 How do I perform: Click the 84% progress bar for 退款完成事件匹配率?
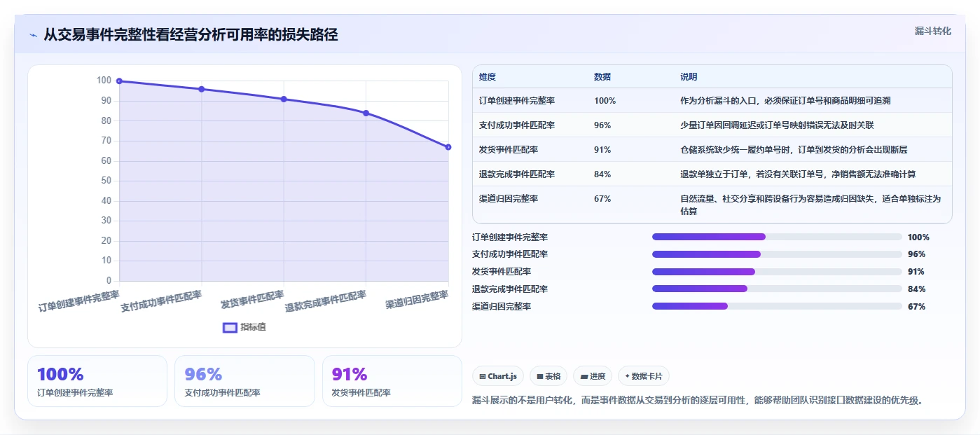point(777,289)
